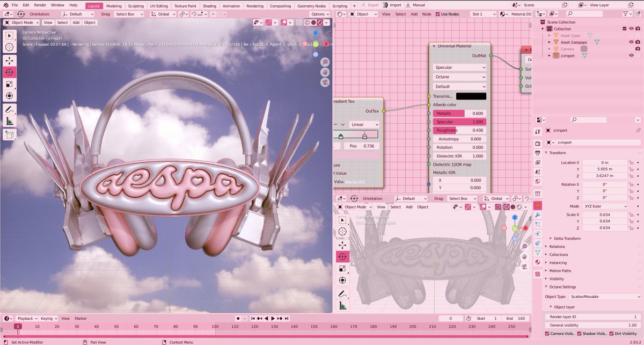Switch to the Shading workspace tab
The width and height of the screenshot is (644, 345).
[209, 5]
